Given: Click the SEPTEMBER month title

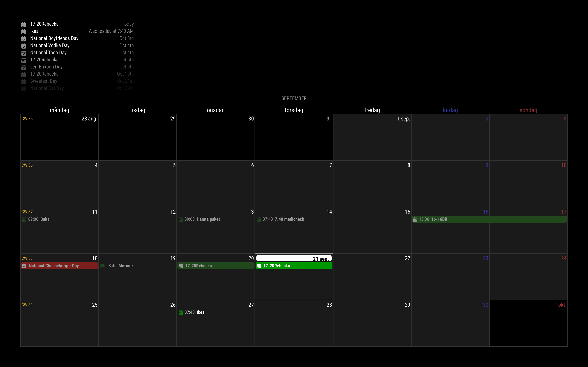Looking at the screenshot, I should [294, 98].
